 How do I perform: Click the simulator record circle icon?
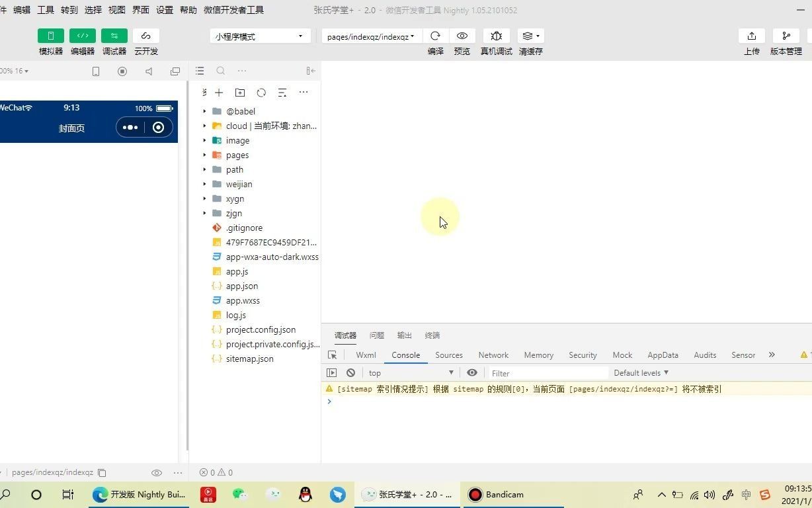tap(122, 71)
